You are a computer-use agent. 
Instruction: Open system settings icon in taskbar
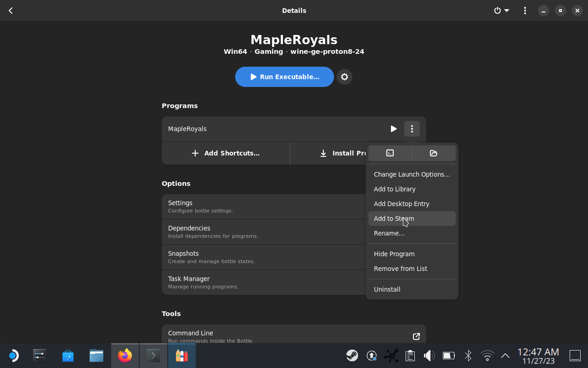[x=40, y=356]
